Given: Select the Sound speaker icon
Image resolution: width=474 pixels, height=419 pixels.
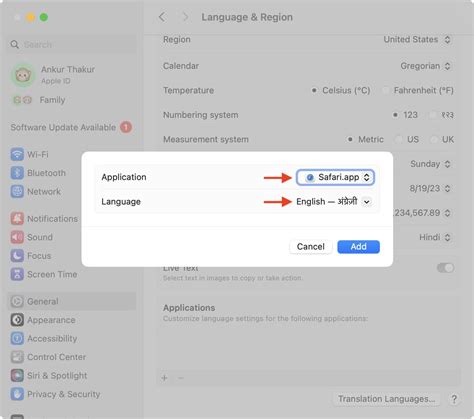Looking at the screenshot, I should pyautogui.click(x=17, y=237).
